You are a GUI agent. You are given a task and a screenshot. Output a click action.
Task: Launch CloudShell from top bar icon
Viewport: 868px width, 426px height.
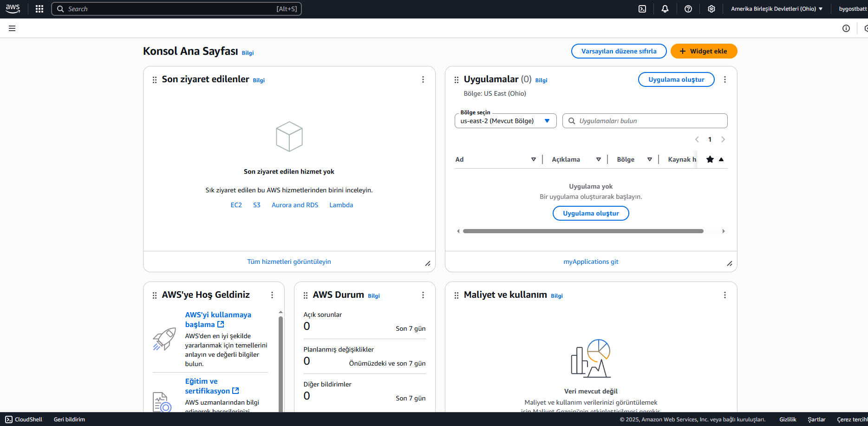click(x=642, y=9)
